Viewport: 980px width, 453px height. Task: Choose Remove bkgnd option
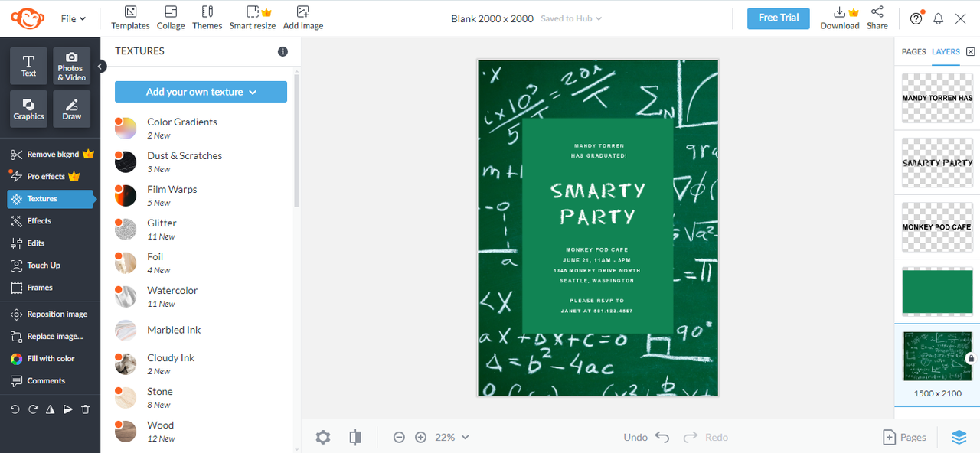(51, 155)
